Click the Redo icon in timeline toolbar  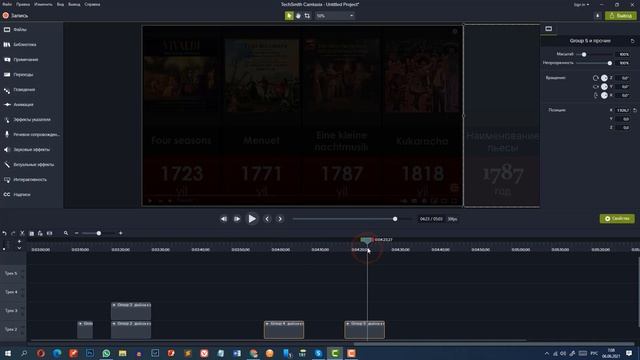[13, 233]
